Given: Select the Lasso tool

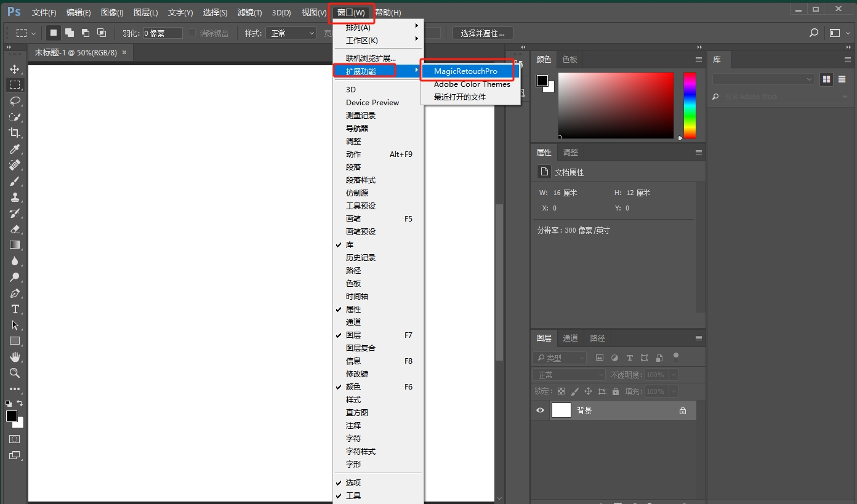Looking at the screenshot, I should pyautogui.click(x=15, y=101).
